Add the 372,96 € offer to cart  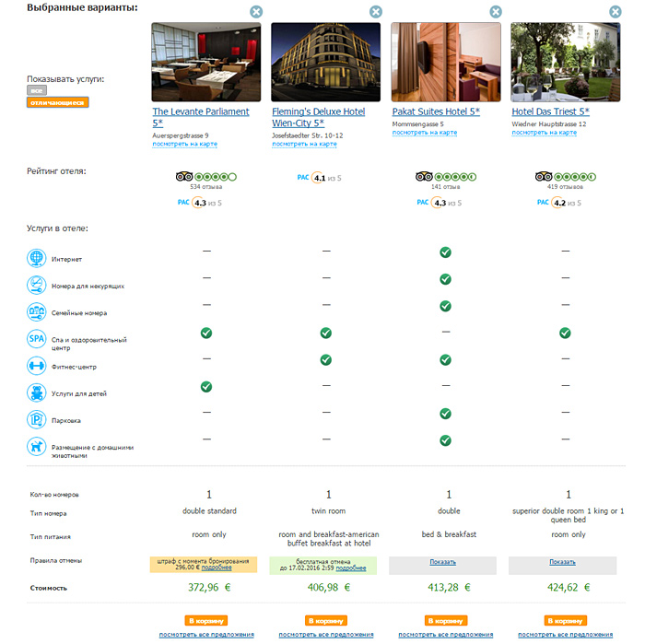(206, 621)
